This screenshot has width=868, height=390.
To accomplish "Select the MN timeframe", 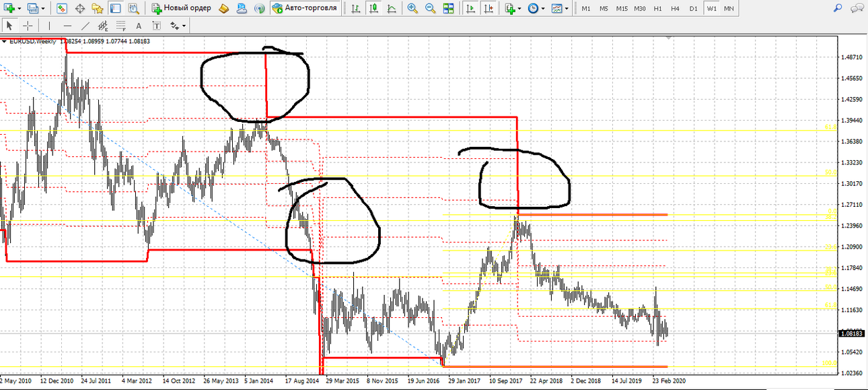I will coord(729,8).
